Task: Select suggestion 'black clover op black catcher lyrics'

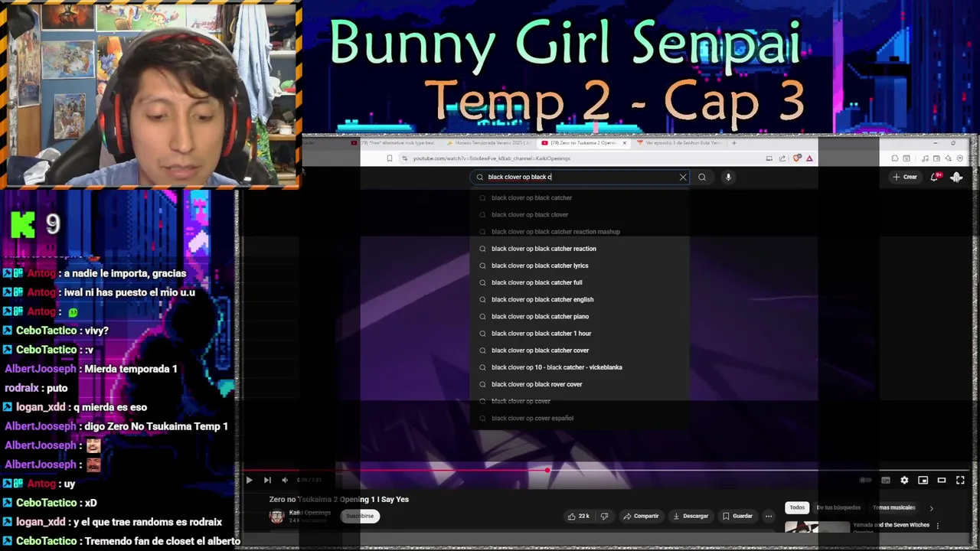Action: coord(580,266)
